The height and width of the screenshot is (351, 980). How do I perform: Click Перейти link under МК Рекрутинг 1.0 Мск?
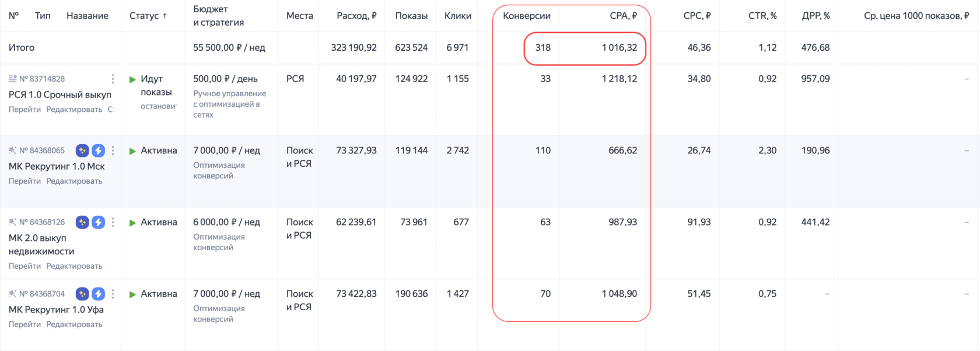(x=24, y=181)
